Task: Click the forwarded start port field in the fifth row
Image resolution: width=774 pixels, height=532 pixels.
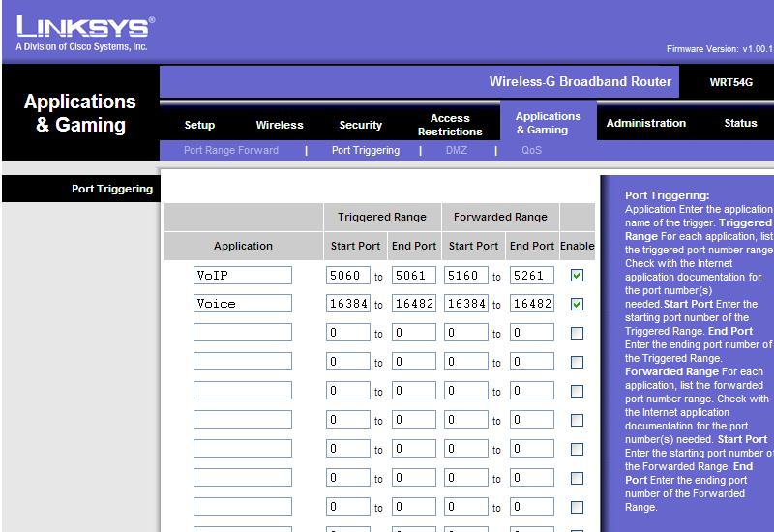Action: pyautogui.click(x=466, y=391)
